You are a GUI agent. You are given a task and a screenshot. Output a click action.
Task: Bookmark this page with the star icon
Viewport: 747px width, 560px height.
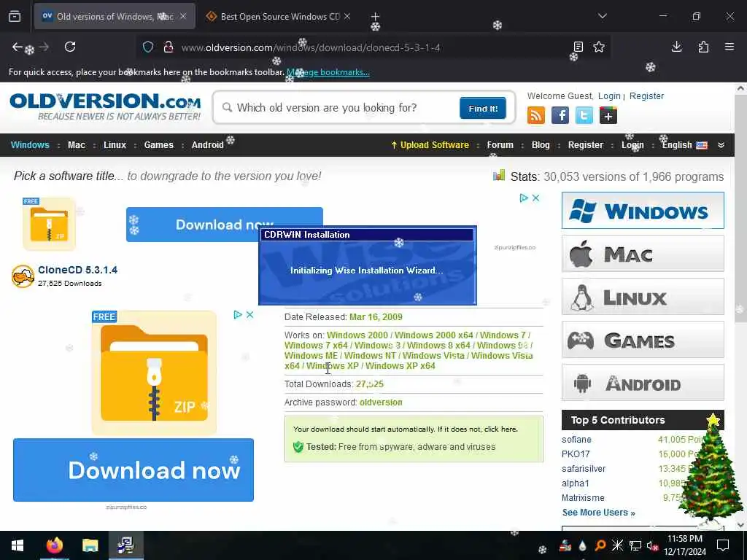tap(599, 47)
